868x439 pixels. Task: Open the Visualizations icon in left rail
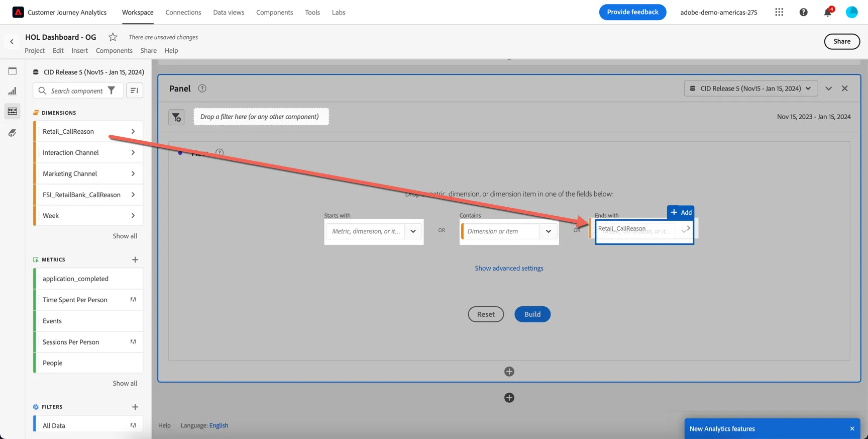pyautogui.click(x=13, y=91)
